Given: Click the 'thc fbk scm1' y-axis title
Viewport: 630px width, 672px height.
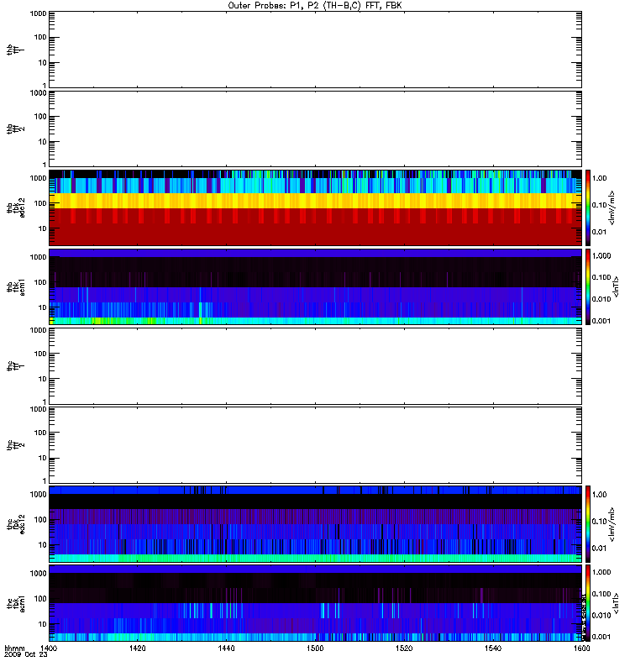Looking at the screenshot, I should 15,603.
